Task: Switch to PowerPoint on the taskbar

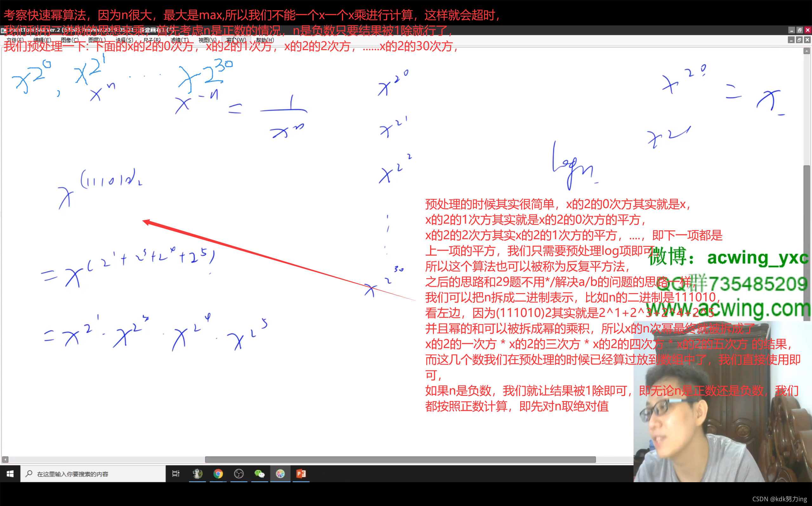Action: (301, 474)
